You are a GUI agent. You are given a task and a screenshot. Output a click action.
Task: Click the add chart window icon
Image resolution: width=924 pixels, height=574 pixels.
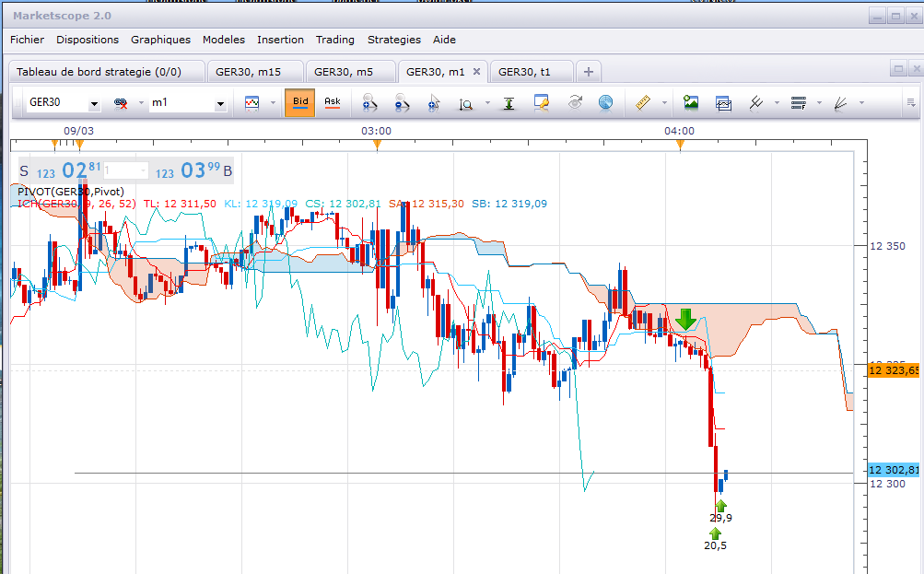click(x=723, y=104)
